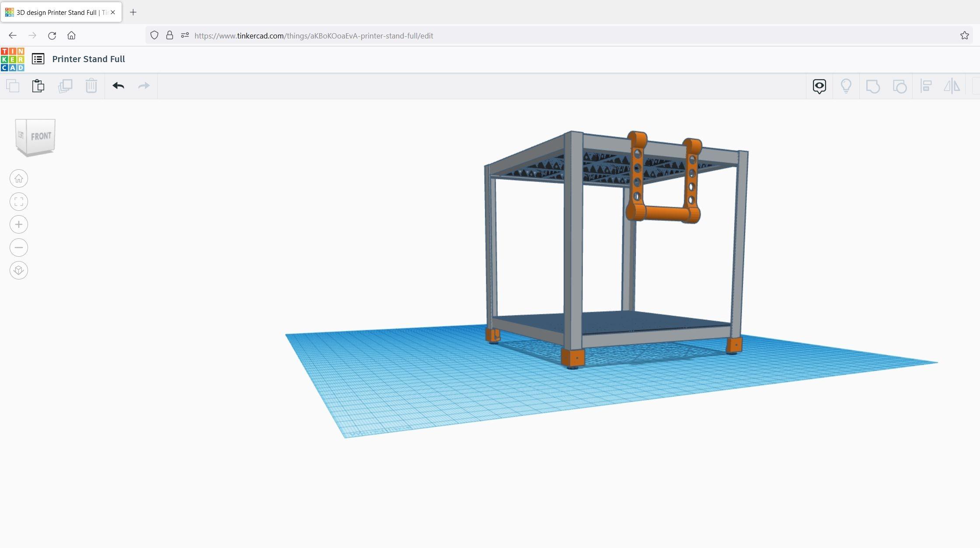This screenshot has height=548, width=980.
Task: Click FRONT face of view cube
Action: pyautogui.click(x=41, y=136)
